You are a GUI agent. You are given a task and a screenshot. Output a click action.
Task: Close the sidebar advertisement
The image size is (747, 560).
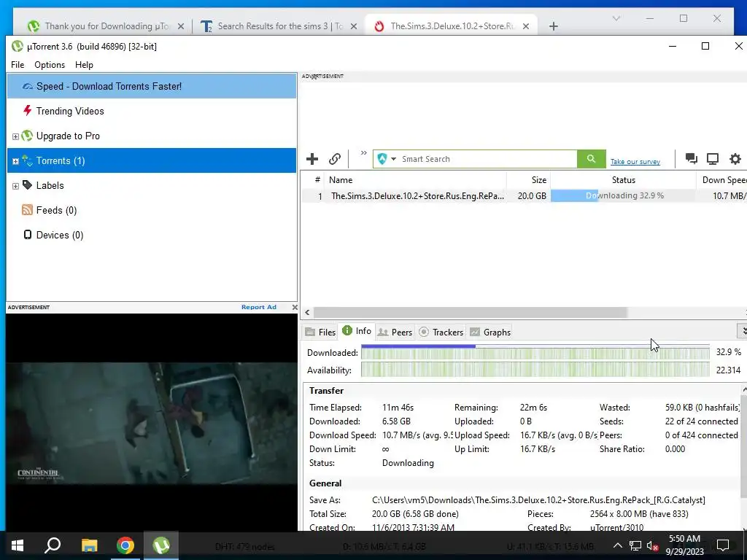coord(295,307)
